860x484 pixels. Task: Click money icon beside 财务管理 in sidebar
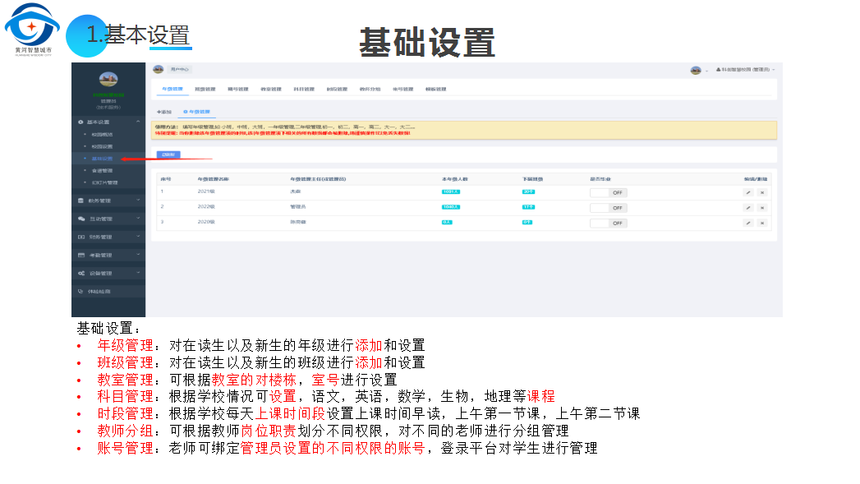(x=81, y=237)
